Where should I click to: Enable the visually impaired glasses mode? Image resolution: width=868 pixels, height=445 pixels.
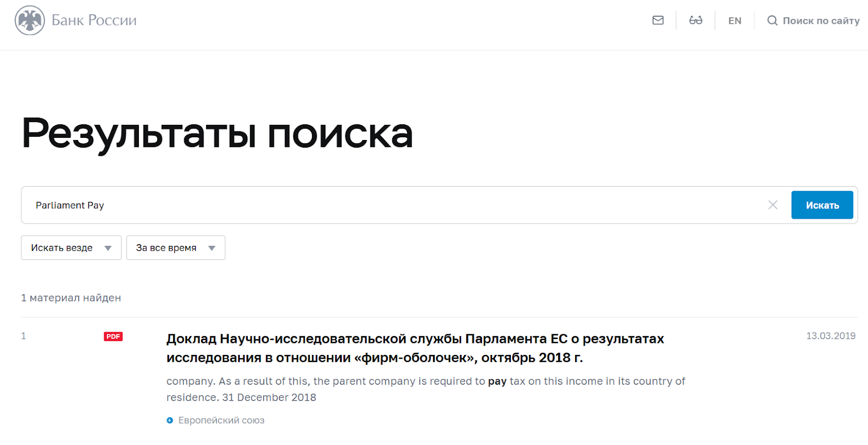tap(695, 21)
